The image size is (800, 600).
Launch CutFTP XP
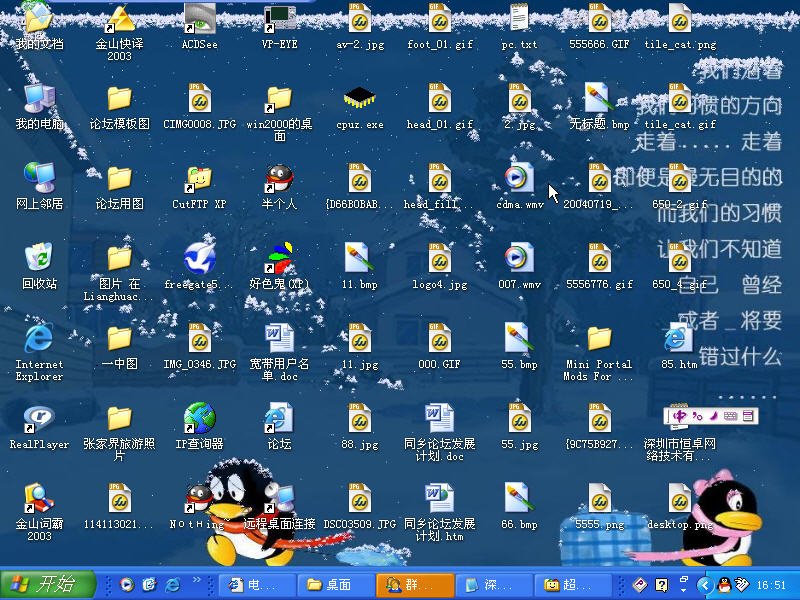pos(198,185)
